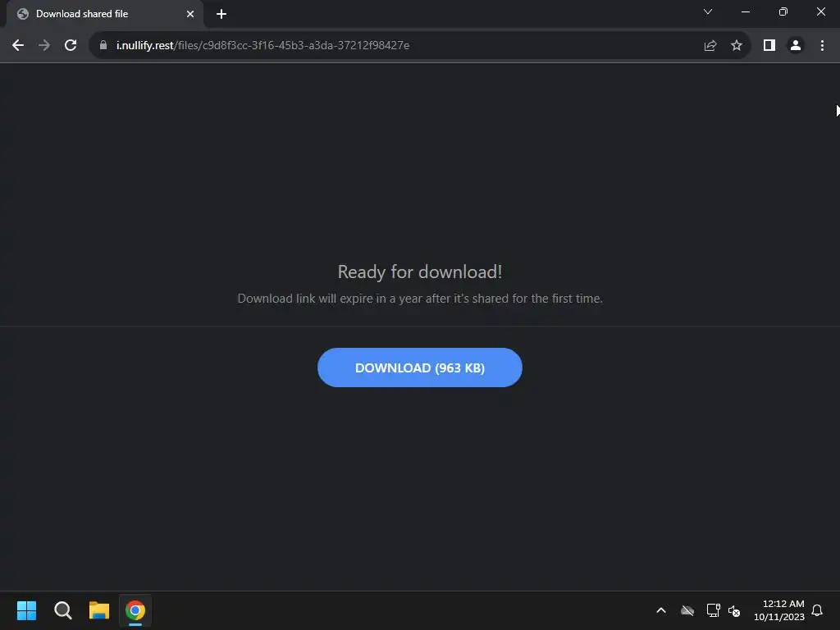Viewport: 840px width, 630px height.
Task: Minimize the Chrome window
Action: [745, 11]
